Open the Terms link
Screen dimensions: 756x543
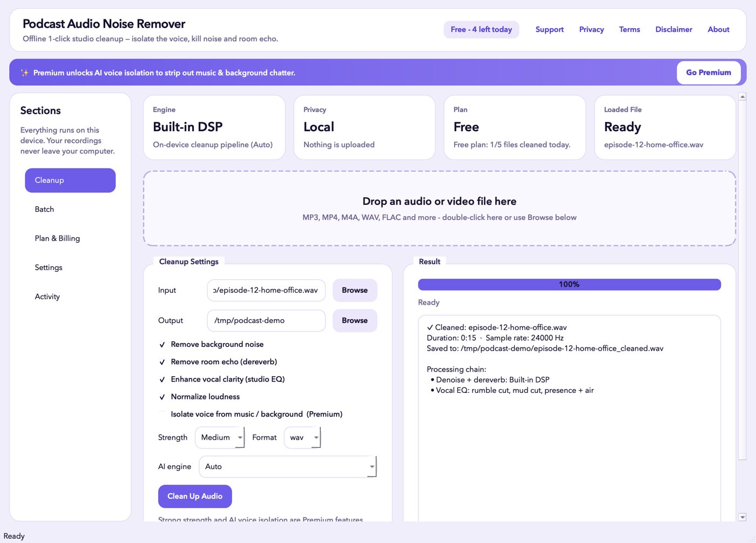coord(630,30)
